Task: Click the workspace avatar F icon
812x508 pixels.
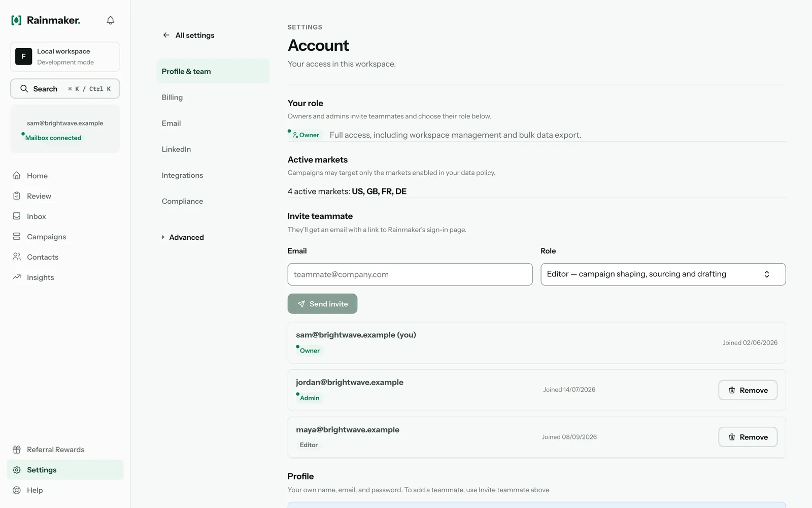Action: [x=23, y=56]
